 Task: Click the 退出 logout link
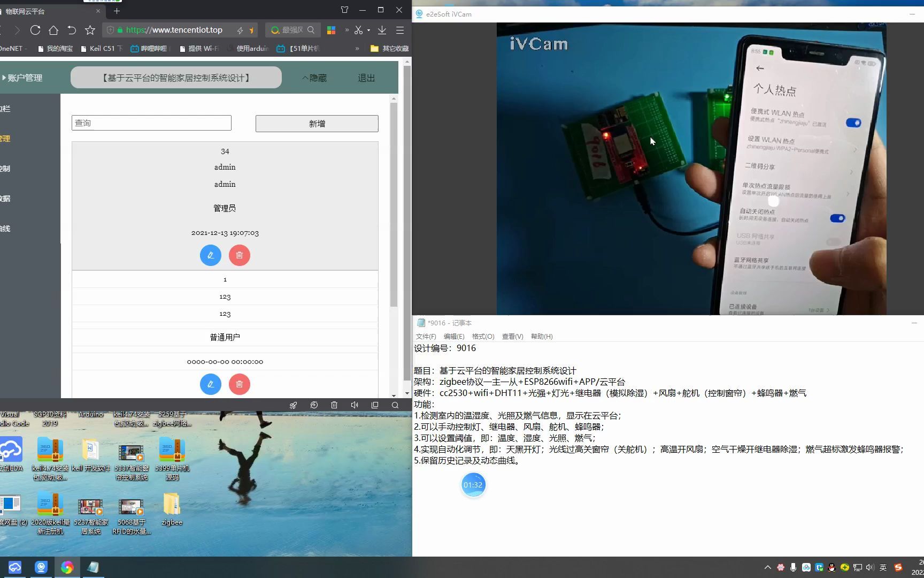(x=366, y=78)
